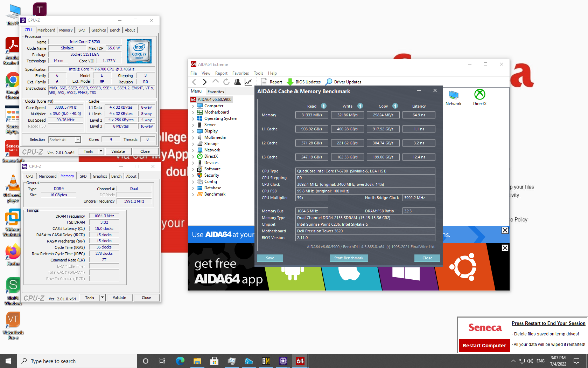588x368 pixels.
Task: Open the Network icon in AIDA64 right pane
Action: coord(453,98)
